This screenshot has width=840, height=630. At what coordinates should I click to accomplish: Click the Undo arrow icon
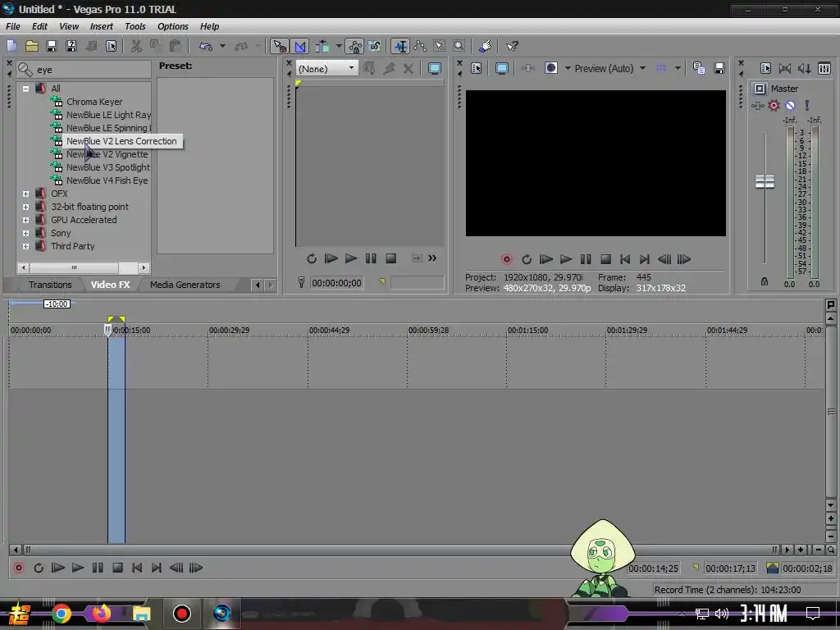point(206,46)
